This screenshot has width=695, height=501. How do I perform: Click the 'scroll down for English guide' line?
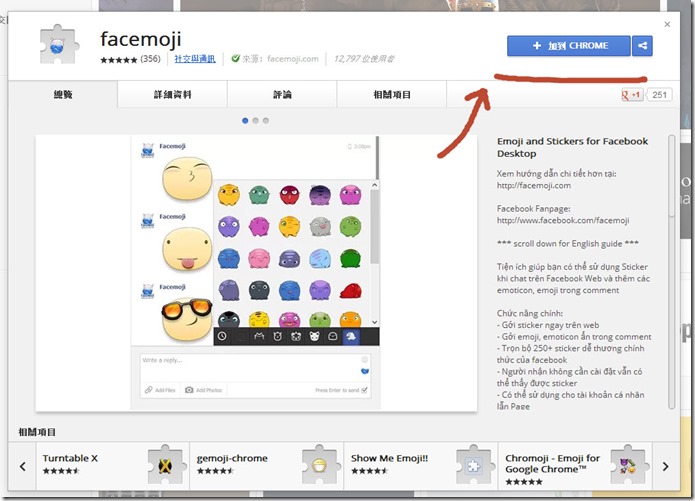(x=568, y=243)
